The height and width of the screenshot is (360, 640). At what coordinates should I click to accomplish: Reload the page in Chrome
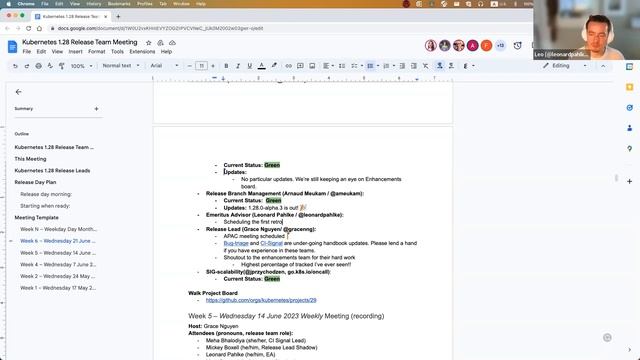pos(29,28)
